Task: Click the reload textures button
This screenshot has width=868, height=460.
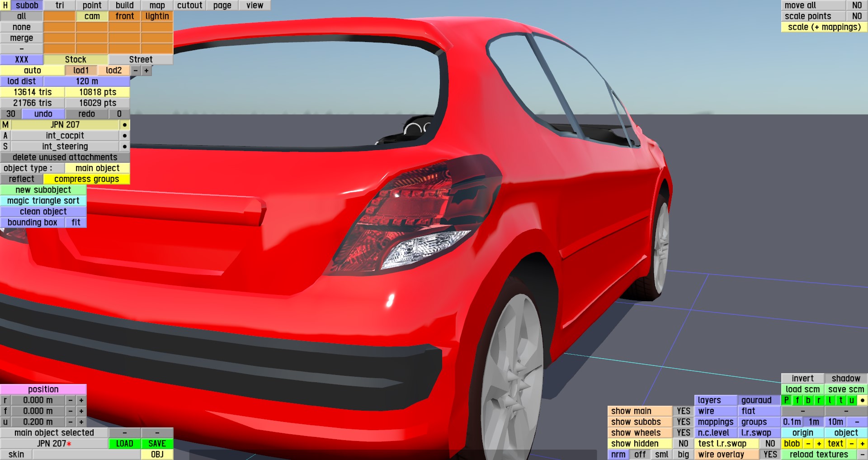Action: point(819,455)
